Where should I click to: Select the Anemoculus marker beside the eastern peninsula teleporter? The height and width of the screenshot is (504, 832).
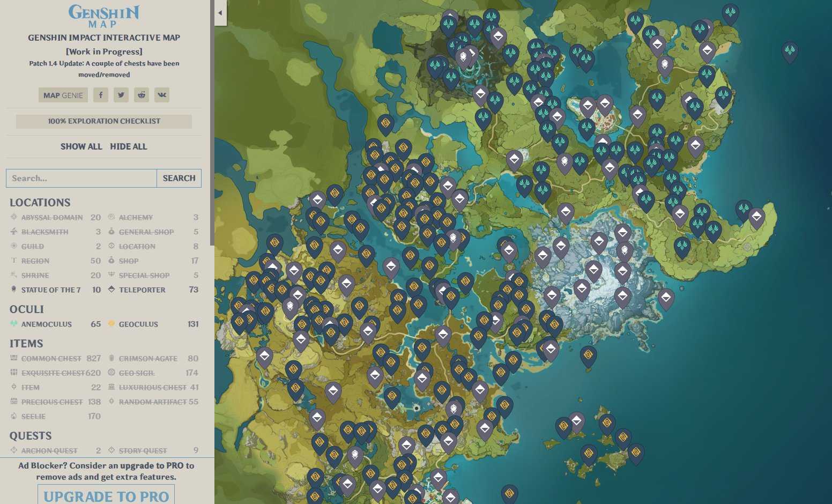[x=743, y=210]
